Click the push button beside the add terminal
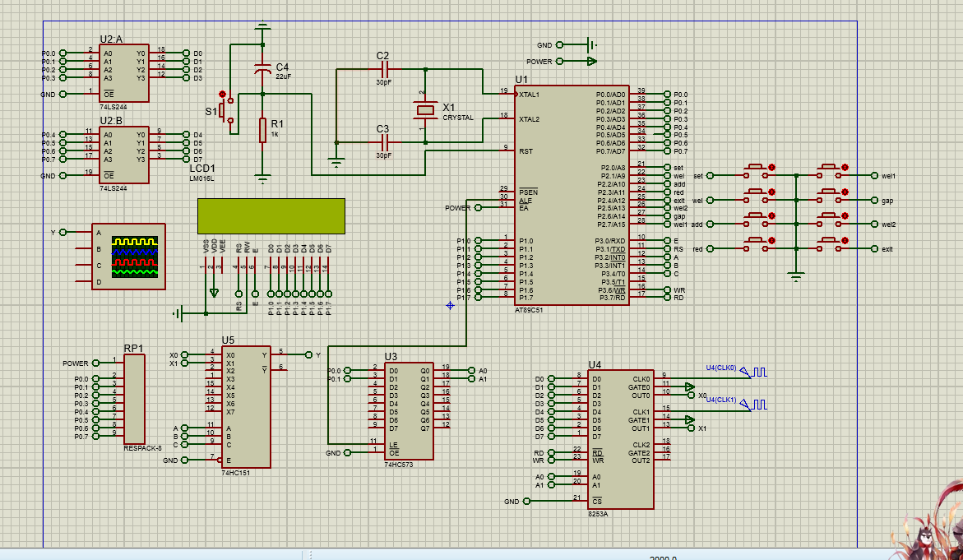 757,221
